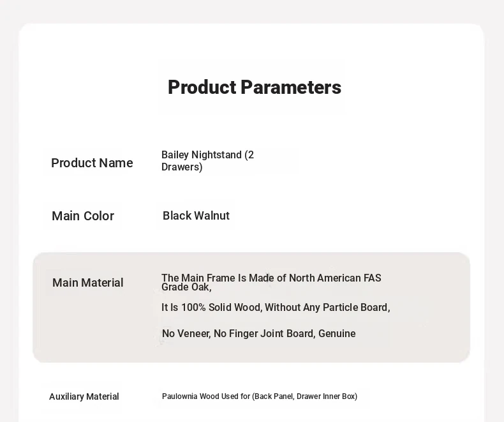Click the 100% Solid Wood text line
Viewport: 504px width, 422px height.
[276, 308]
